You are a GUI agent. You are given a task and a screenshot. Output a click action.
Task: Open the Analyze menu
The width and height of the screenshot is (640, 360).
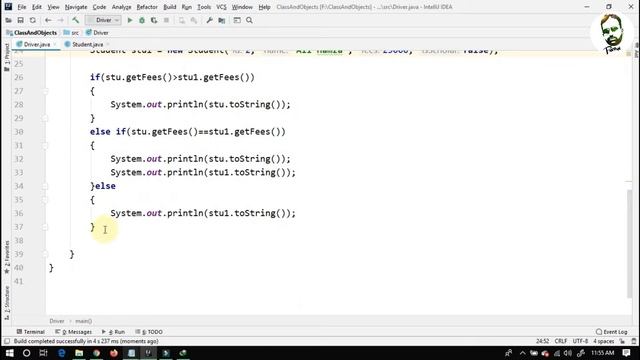pos(121,7)
